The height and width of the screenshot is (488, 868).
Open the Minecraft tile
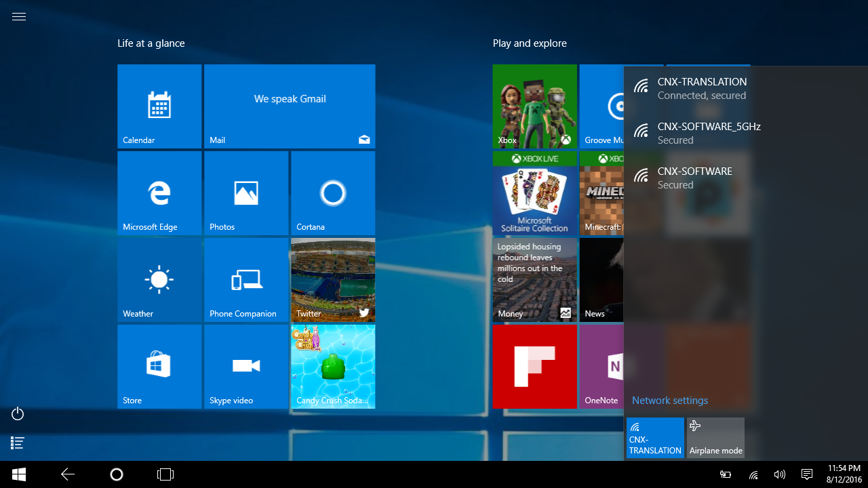pos(601,193)
